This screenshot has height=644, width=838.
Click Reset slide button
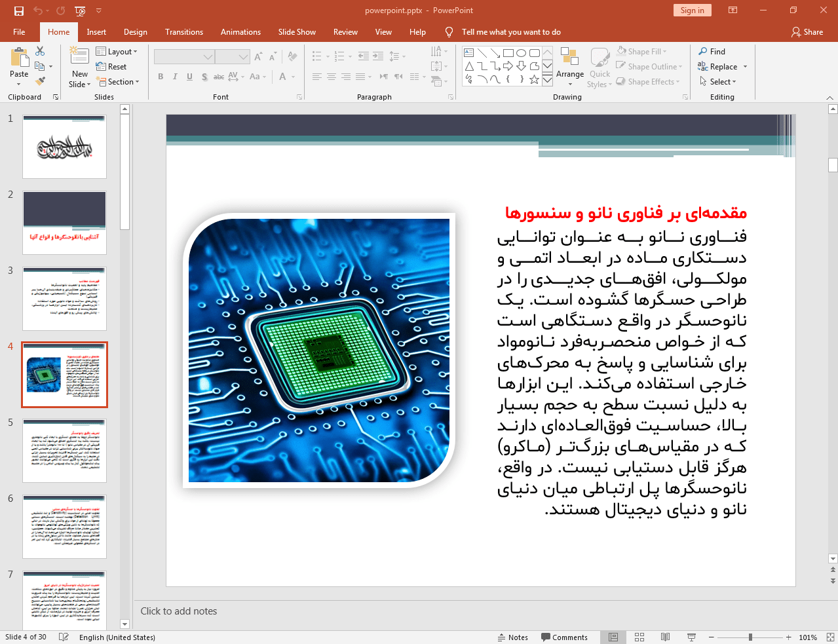coord(111,66)
